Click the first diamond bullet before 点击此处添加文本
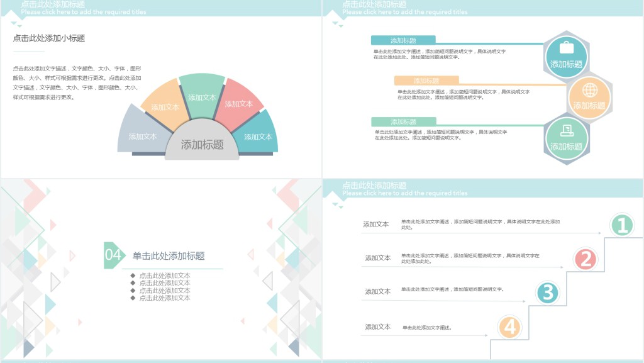 134,274
